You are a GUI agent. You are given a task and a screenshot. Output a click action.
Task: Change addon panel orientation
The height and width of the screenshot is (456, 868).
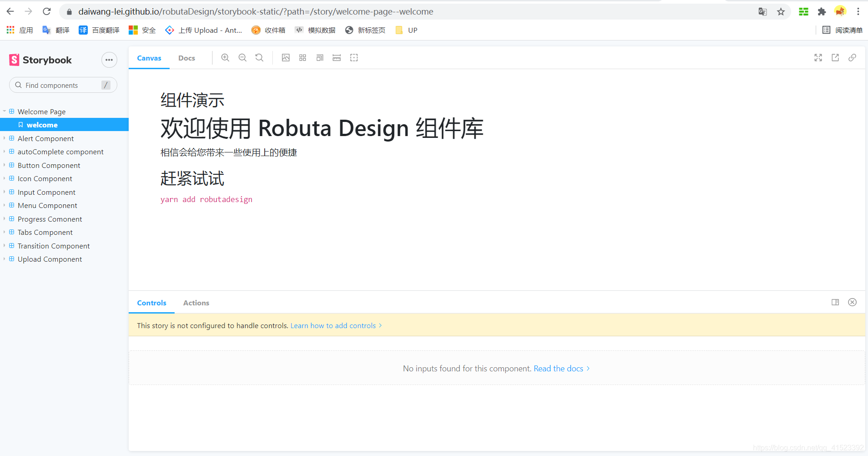(835, 302)
